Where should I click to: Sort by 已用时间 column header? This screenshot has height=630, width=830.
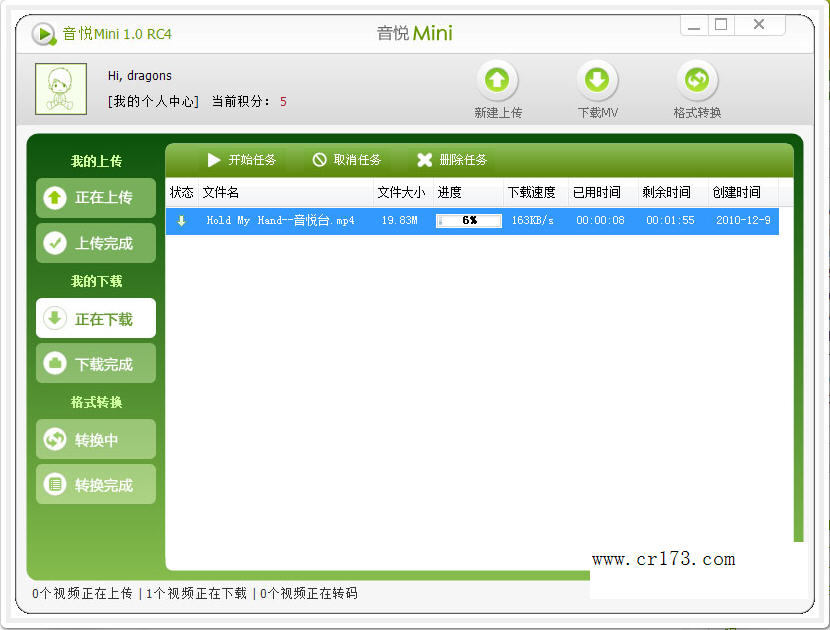(x=603, y=192)
